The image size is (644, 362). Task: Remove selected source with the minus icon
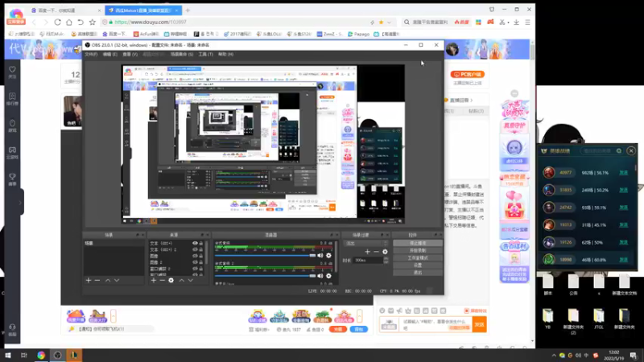pyautogui.click(x=163, y=280)
